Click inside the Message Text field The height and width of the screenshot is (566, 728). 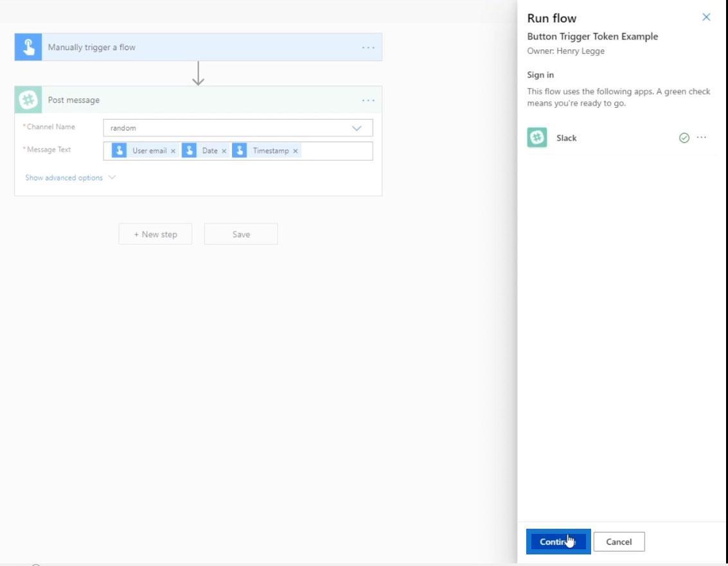coord(334,151)
